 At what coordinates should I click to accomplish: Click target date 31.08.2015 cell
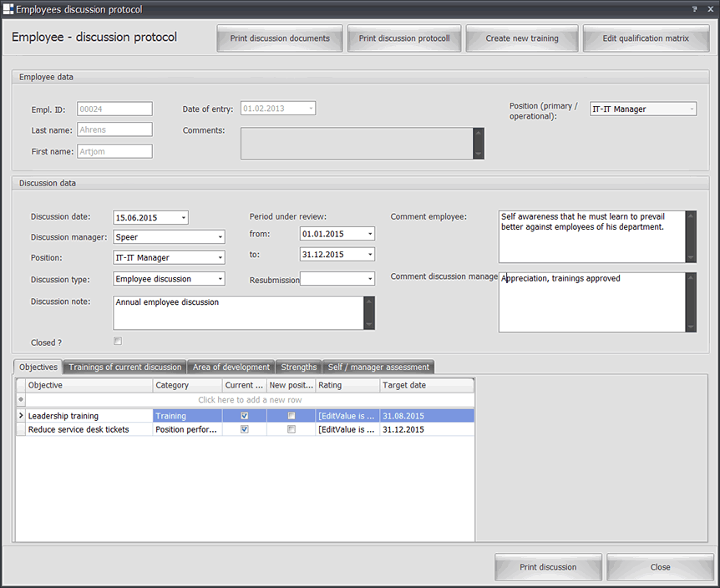(427, 416)
